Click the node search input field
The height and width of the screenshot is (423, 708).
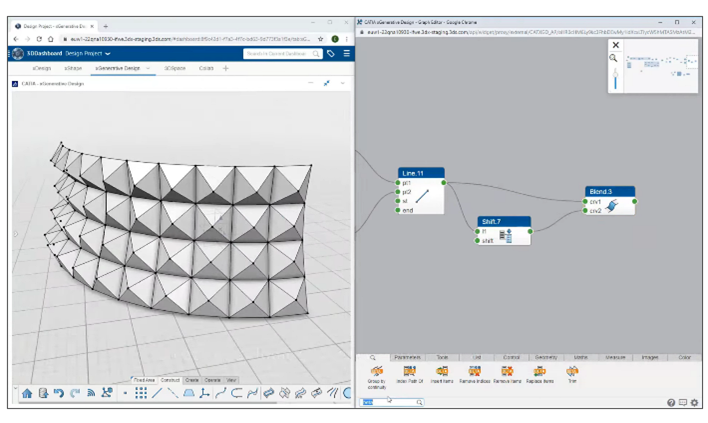391,402
